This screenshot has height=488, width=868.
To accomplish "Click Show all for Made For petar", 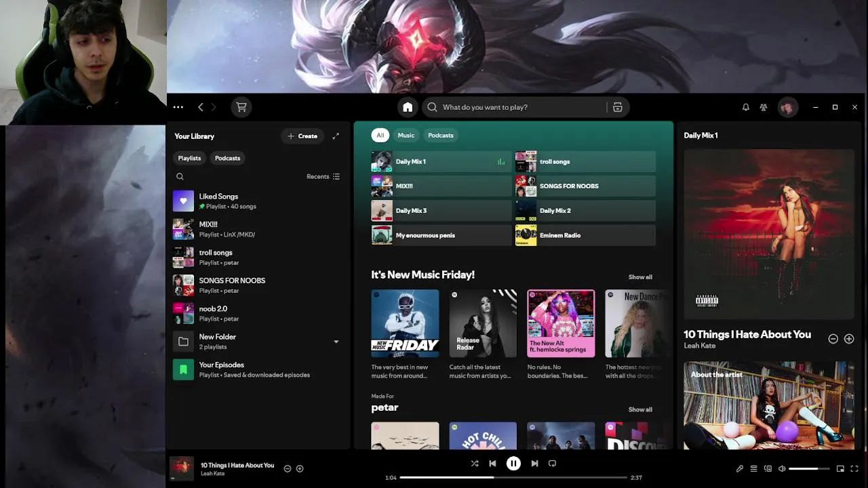I will pyautogui.click(x=640, y=409).
